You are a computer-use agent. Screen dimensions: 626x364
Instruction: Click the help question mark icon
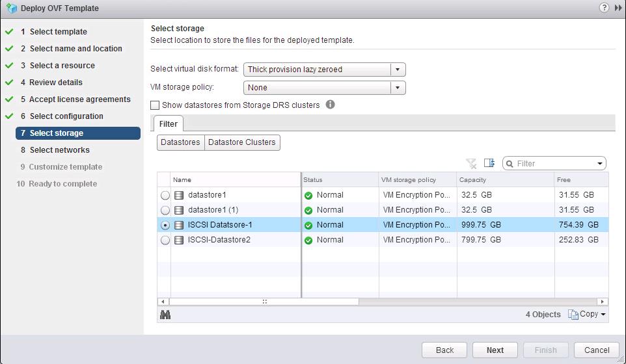click(605, 8)
